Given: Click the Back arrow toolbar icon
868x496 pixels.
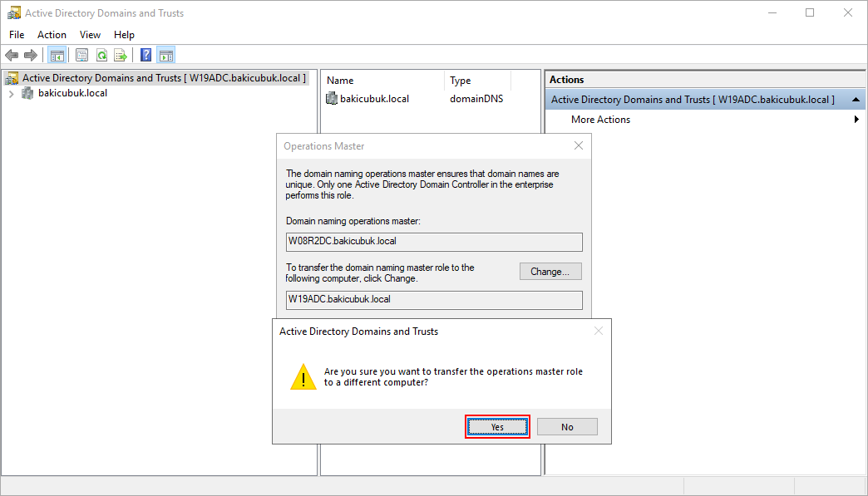Looking at the screenshot, I should tap(12, 56).
